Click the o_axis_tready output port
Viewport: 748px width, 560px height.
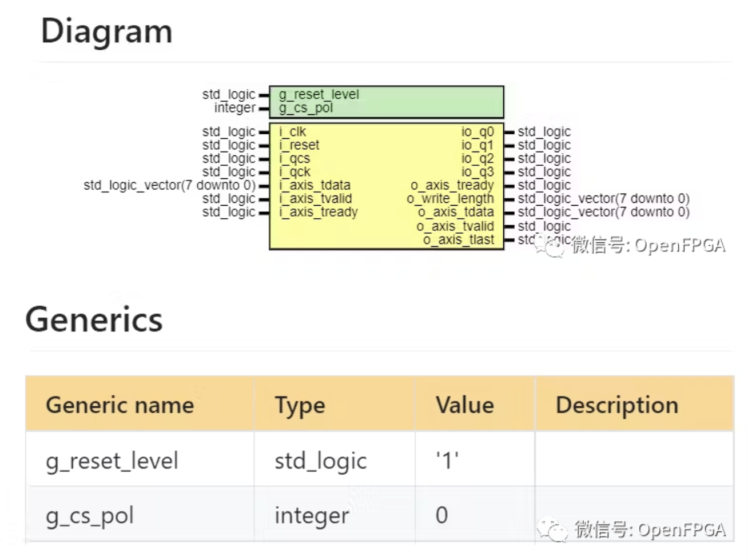452,185
